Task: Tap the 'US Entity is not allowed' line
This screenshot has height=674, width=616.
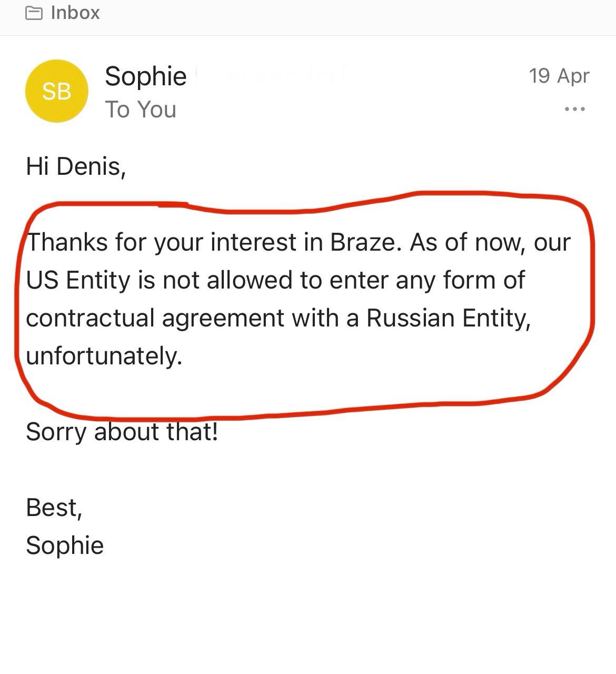Action: point(161,280)
